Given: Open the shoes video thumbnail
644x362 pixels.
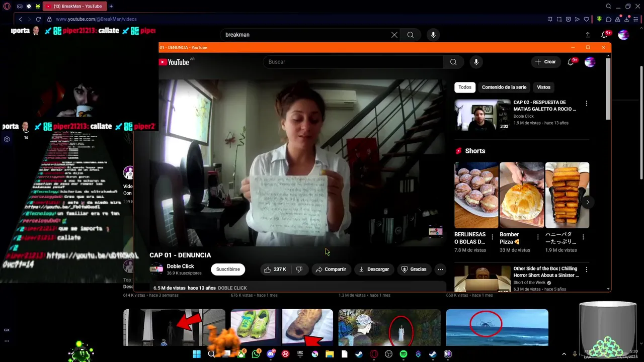Looking at the screenshot, I should (x=282, y=327).
